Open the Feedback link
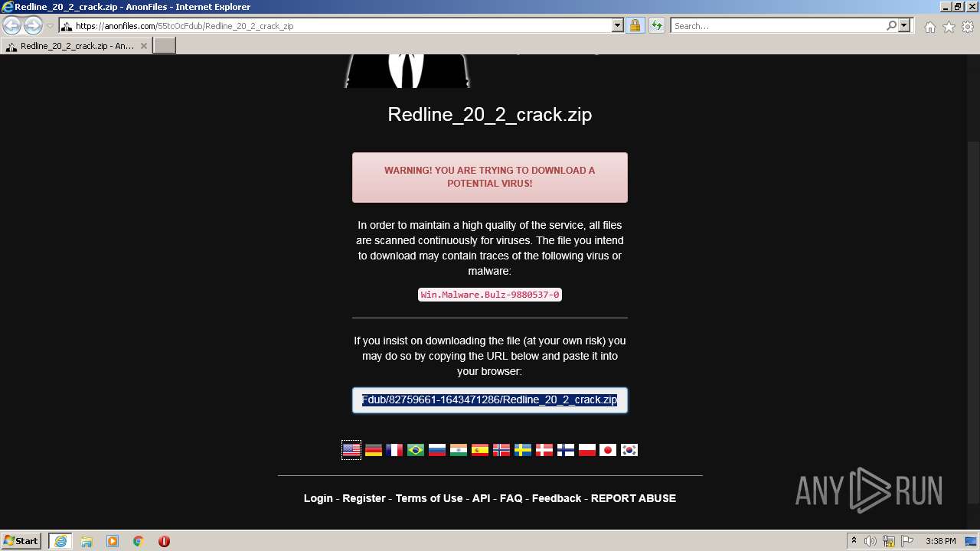980x551 pixels. point(557,498)
